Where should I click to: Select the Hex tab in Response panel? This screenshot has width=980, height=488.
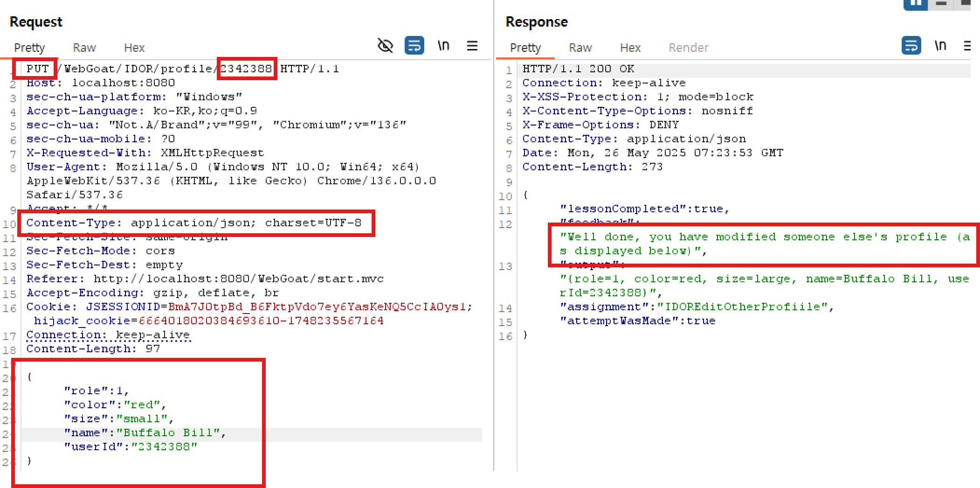(630, 48)
